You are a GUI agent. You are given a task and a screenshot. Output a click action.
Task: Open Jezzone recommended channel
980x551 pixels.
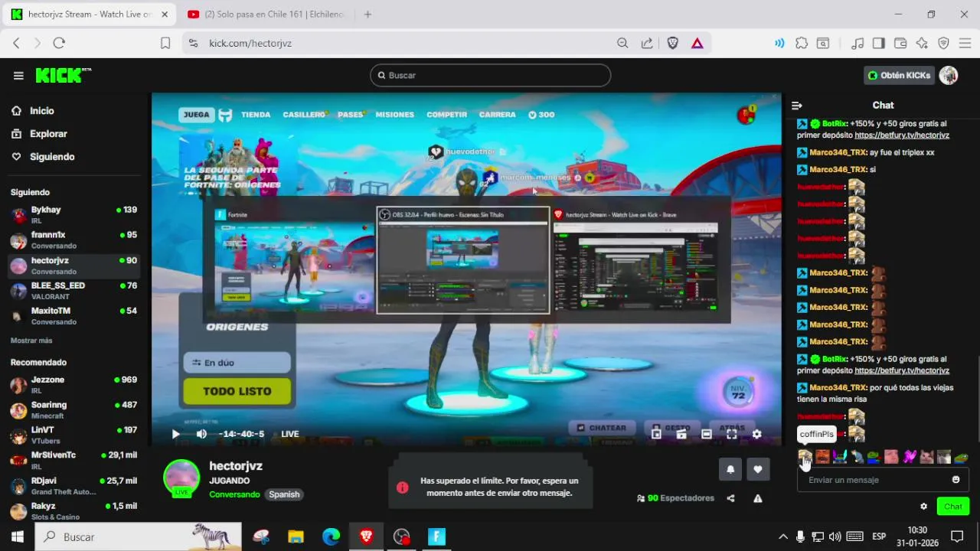(x=73, y=384)
